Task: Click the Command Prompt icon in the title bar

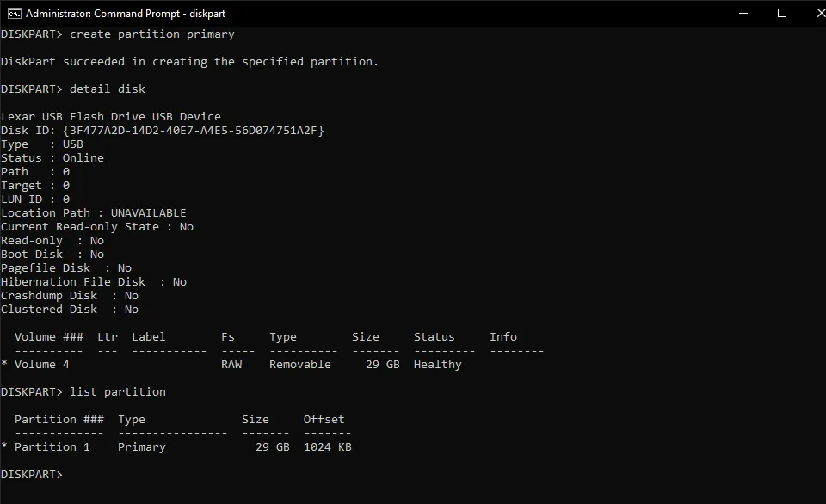Action: point(15,13)
